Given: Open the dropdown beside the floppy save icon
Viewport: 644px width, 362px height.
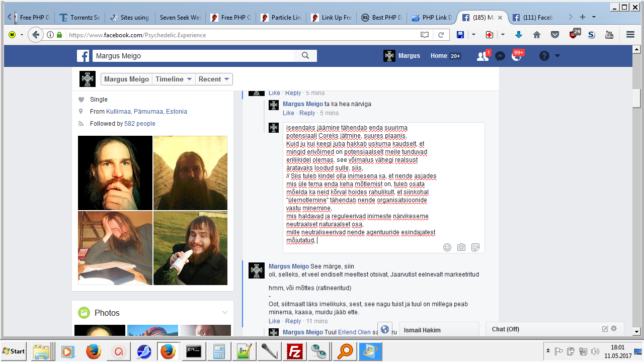Looking at the screenshot, I should [x=473, y=35].
